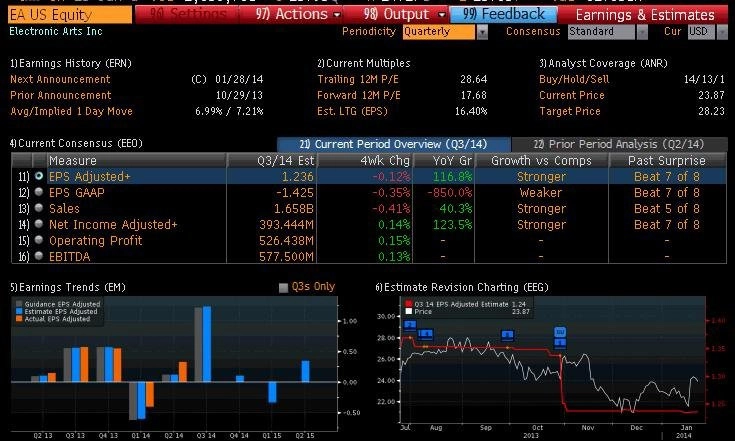Click the Past Surprise column header
Image resolution: width=735 pixels, height=441 pixels.
click(667, 160)
